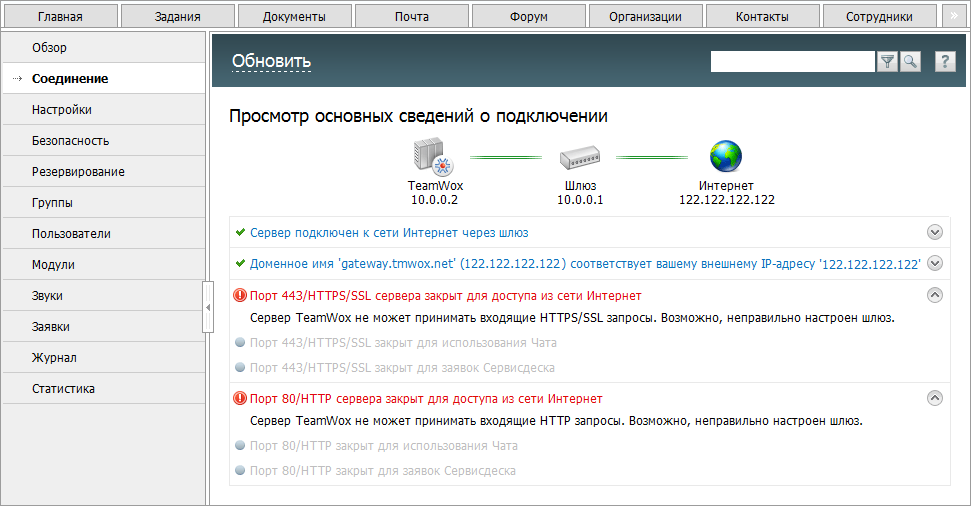Viewport: 971px width, 506px height.
Task: Open Безопасность in the sidebar
Action: (104, 141)
